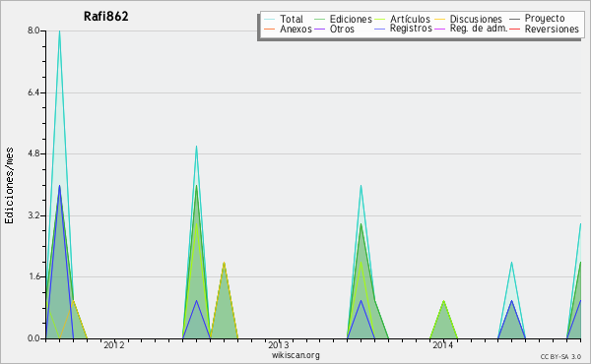Click the Proyecto legend entry
591x364 pixels.
(545, 19)
